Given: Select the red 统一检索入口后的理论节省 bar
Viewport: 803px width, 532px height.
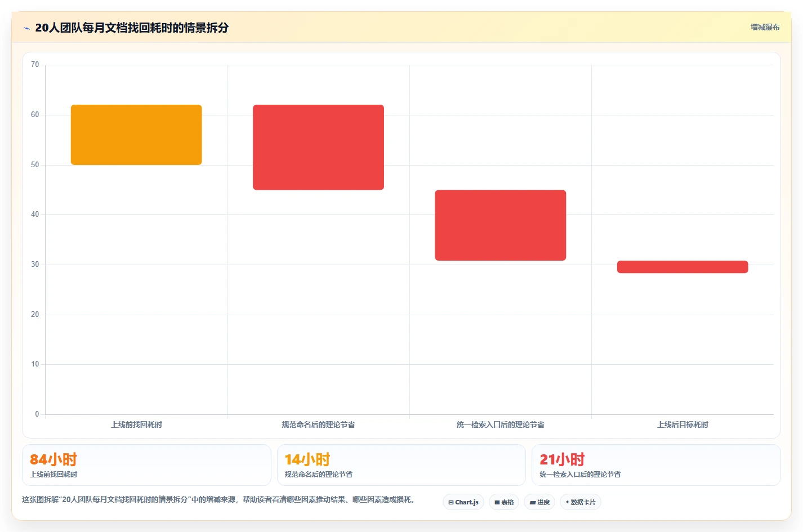Looking at the screenshot, I should click(501, 225).
